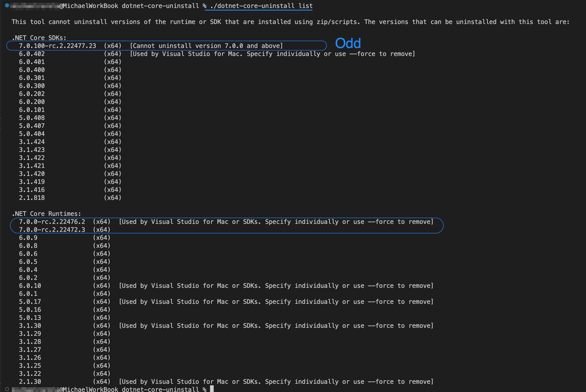This screenshot has height=392, width=586.
Task: Click SDK version 2.1.818 entry
Action: (32, 198)
